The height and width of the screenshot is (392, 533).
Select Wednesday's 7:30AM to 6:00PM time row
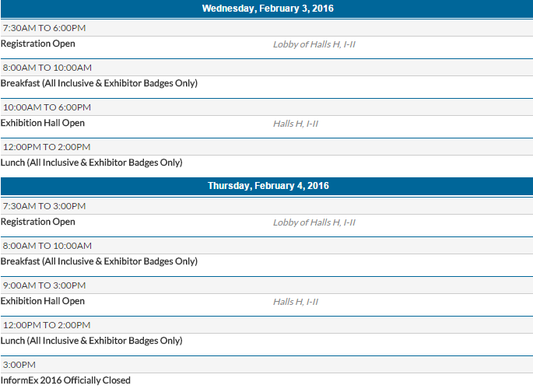pos(44,28)
